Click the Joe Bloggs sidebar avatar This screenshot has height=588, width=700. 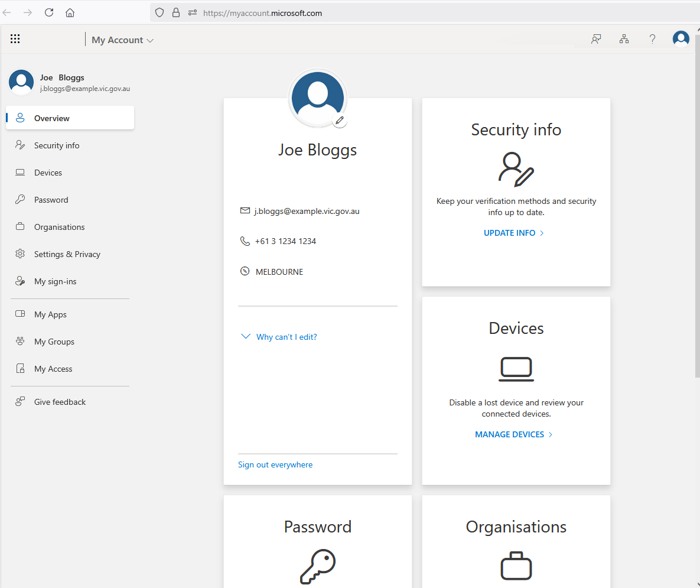point(21,82)
